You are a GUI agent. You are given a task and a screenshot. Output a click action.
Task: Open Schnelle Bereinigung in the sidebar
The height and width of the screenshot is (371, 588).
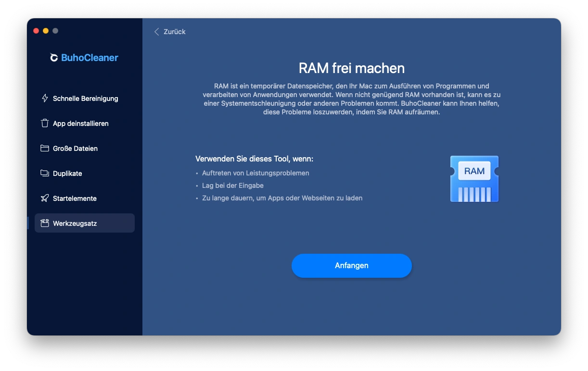[x=85, y=99]
